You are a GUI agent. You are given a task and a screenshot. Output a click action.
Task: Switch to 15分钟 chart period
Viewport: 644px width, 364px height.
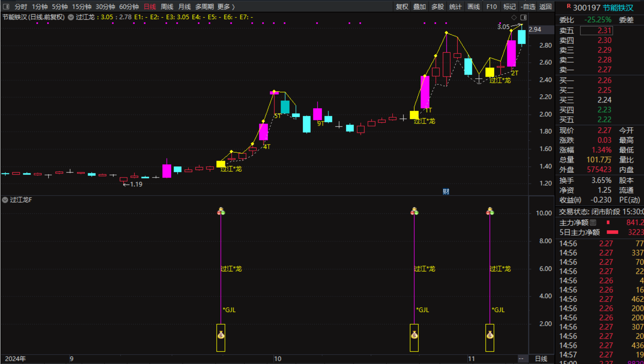tap(81, 7)
